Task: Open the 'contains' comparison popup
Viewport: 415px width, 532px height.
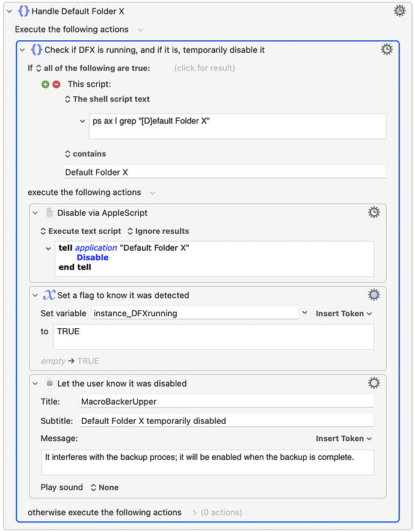Action: (x=85, y=154)
